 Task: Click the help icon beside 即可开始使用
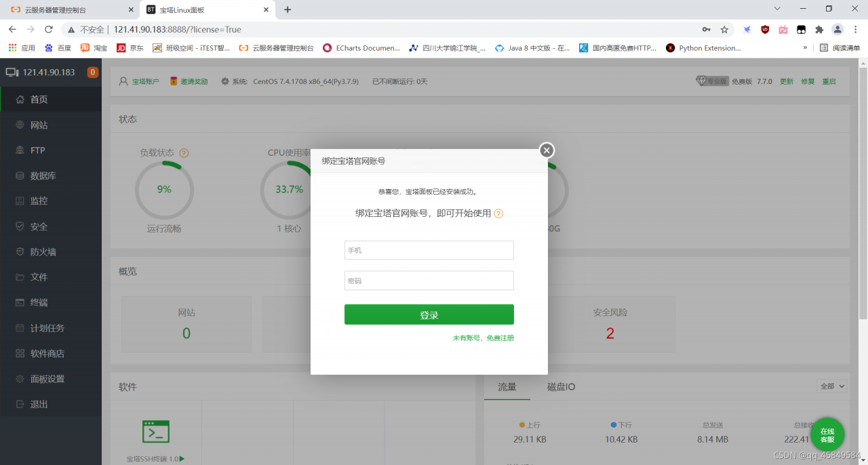pos(498,214)
